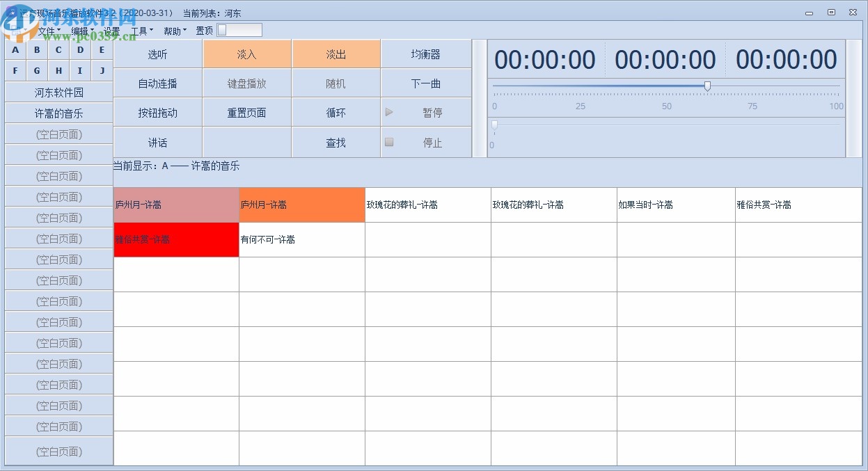
Task: Click the 下一曲 next song button
Action: tap(425, 83)
